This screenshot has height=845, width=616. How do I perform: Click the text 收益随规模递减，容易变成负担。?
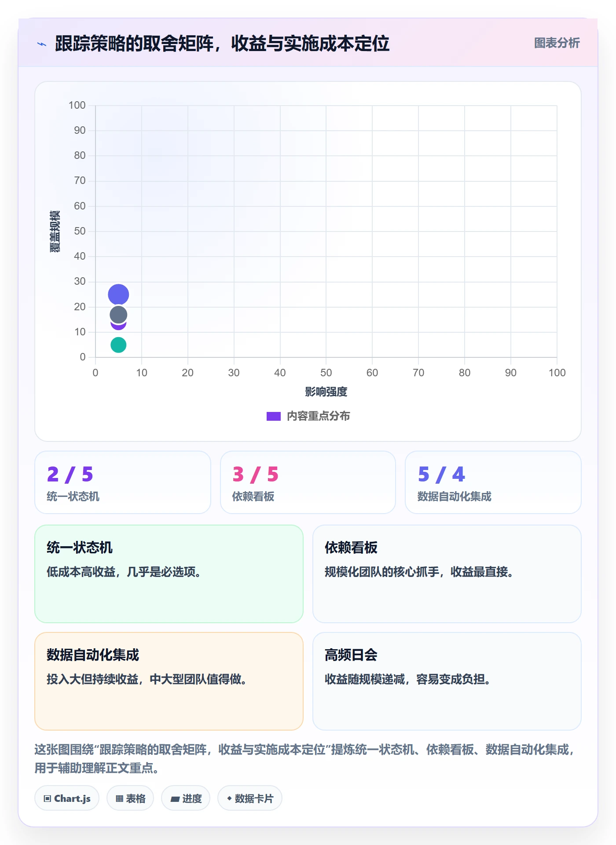pyautogui.click(x=408, y=679)
